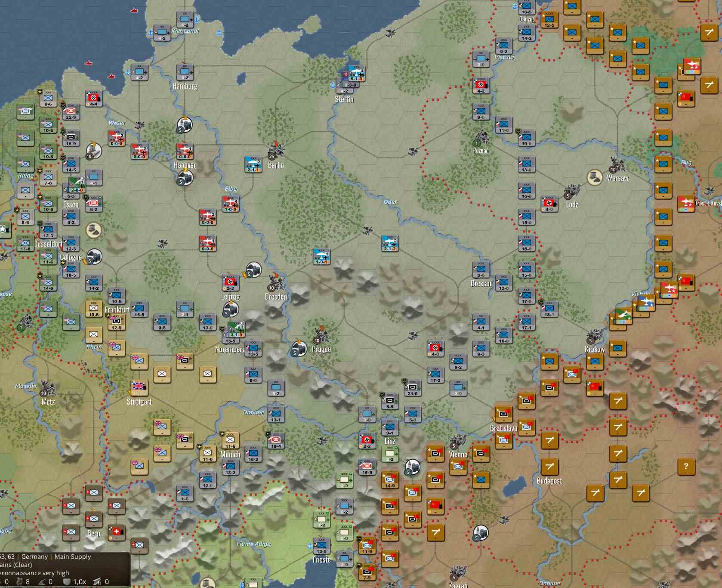Click the Prague city icon
This screenshot has height=588, width=722.
tap(321, 335)
